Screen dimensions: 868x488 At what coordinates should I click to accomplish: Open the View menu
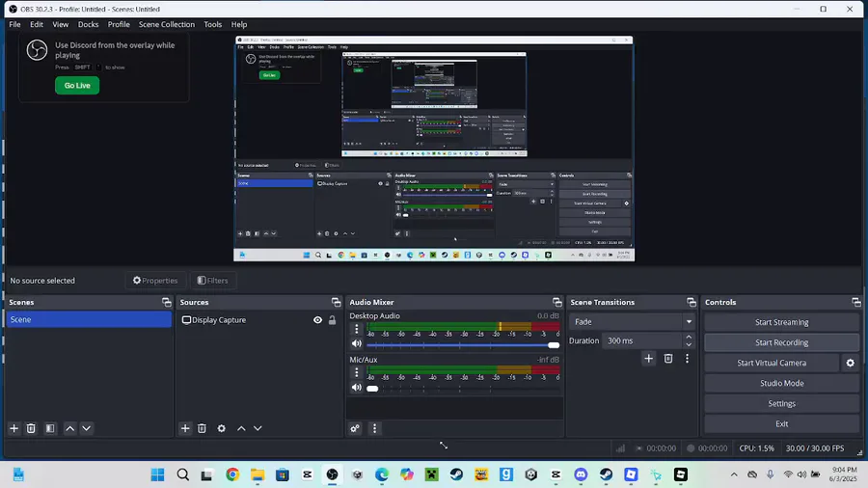pos(61,24)
